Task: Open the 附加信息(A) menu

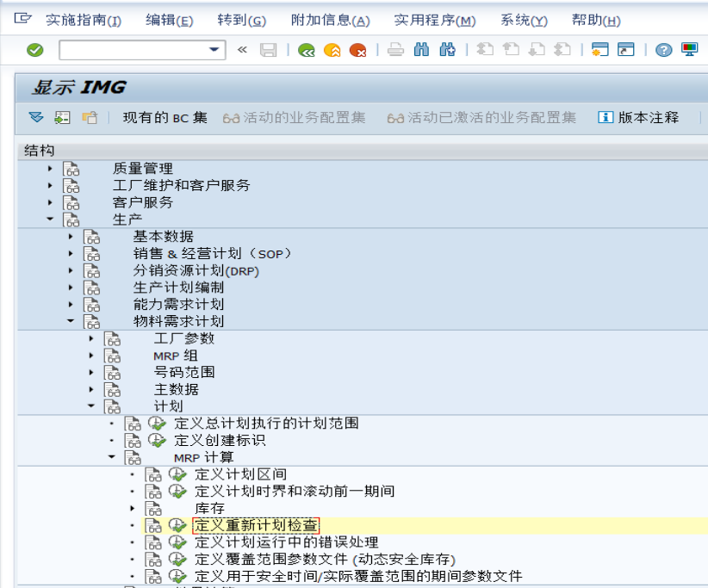Action: 331,21
